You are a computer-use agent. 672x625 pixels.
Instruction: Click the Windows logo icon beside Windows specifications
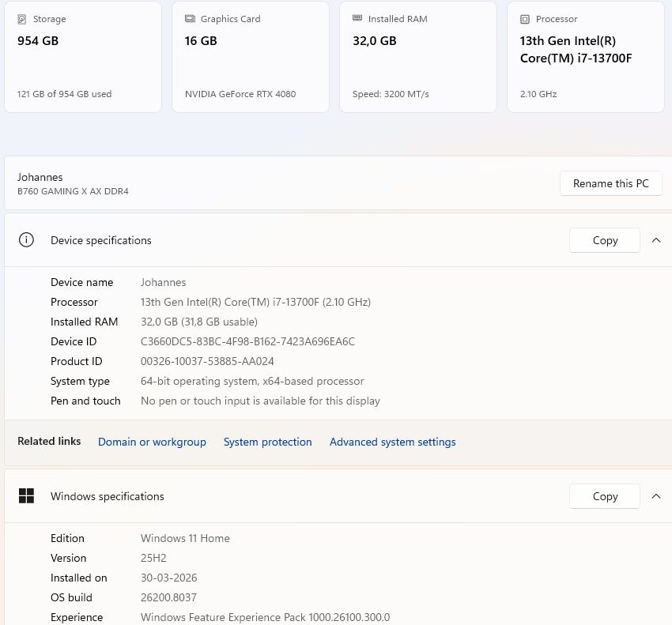point(26,496)
